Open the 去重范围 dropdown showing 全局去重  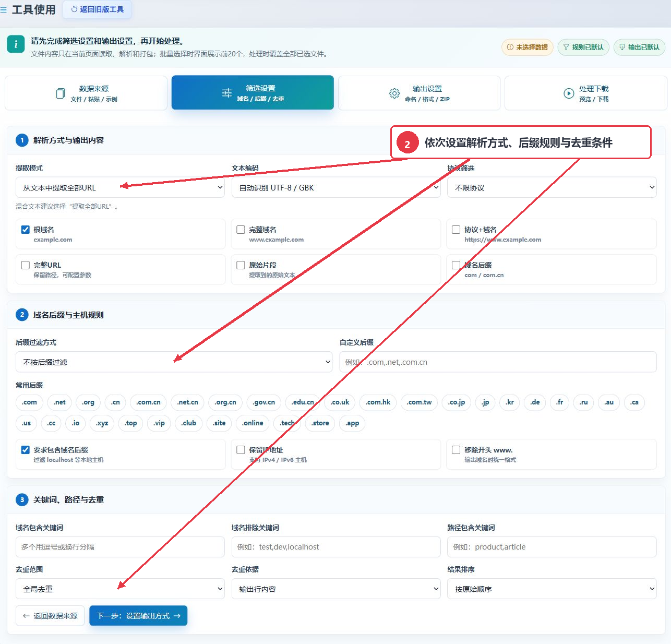(x=120, y=589)
